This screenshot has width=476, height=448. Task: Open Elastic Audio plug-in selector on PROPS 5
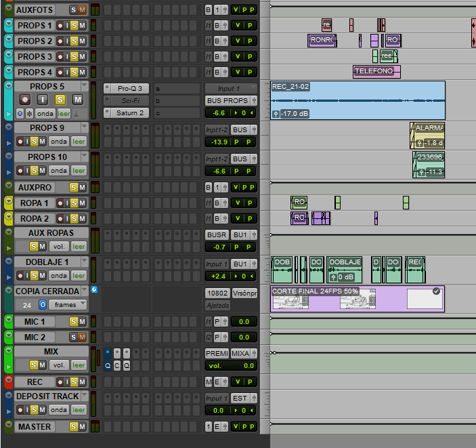(77, 114)
